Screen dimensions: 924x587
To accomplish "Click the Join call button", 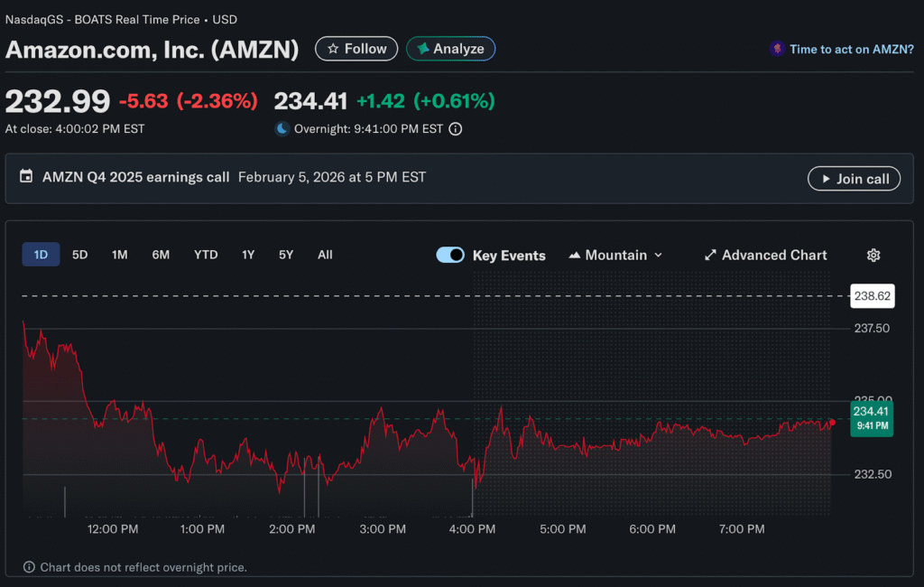I will [855, 179].
